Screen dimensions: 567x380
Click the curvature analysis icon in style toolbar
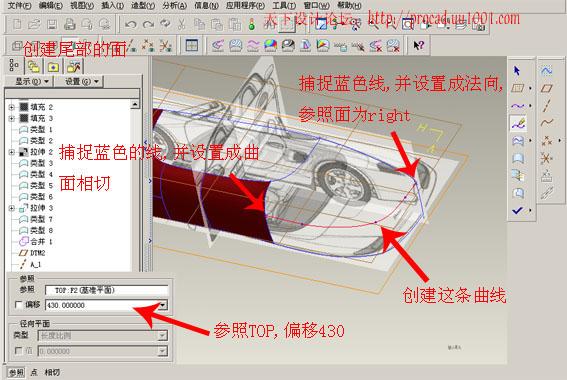218,45
